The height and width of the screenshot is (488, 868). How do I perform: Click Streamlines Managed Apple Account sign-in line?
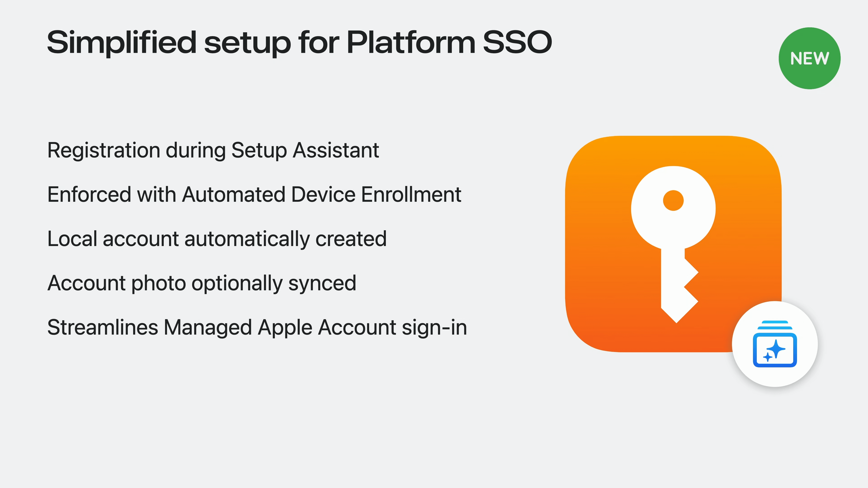coord(257,328)
